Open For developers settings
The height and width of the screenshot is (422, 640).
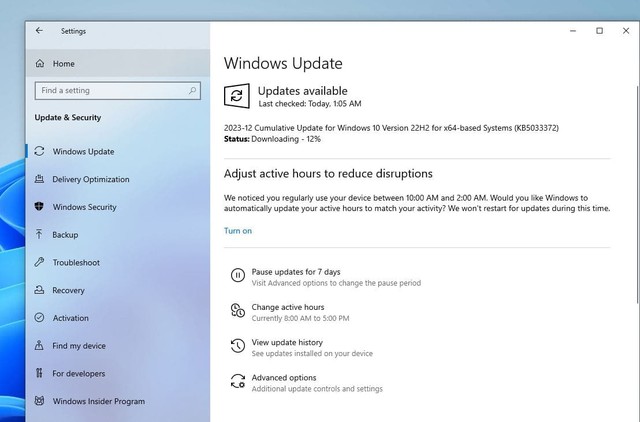118,373
